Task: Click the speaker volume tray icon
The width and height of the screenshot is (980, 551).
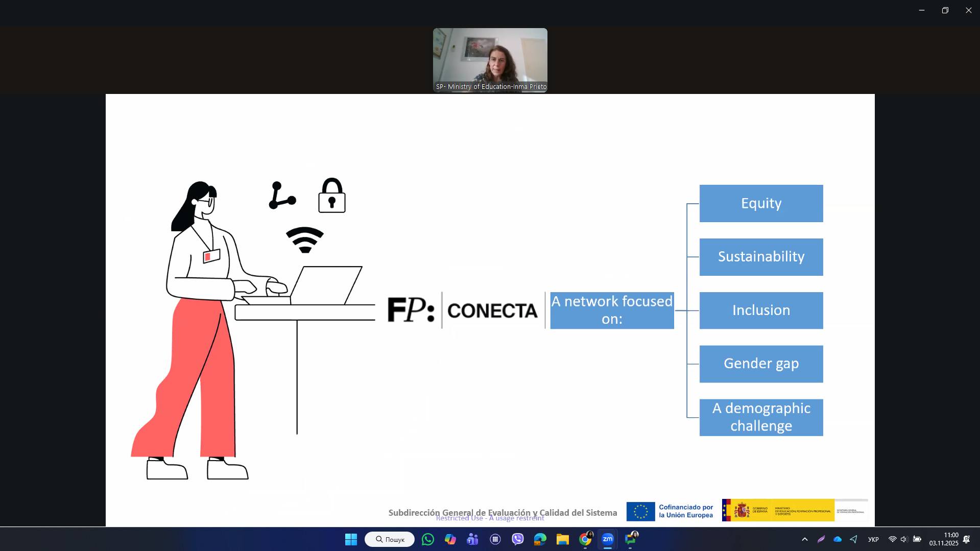Action: [x=904, y=539]
